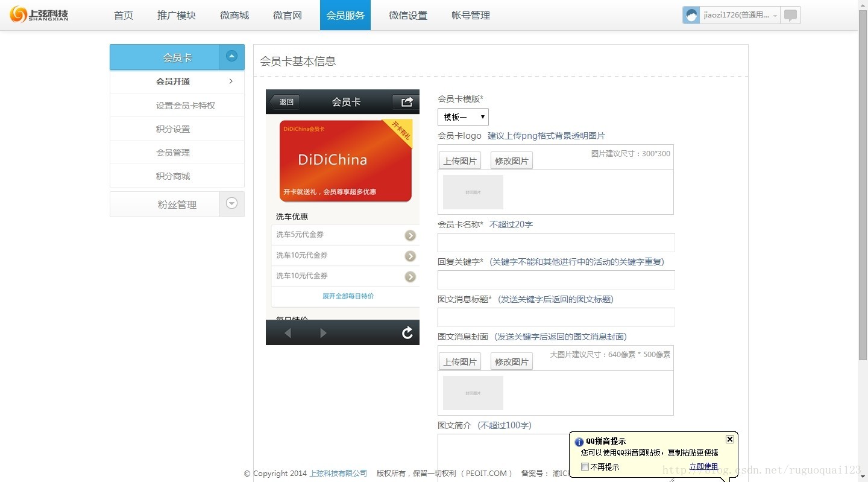Image resolution: width=868 pixels, height=482 pixels.
Task: Select the 会员服务 tab
Action: point(345,15)
